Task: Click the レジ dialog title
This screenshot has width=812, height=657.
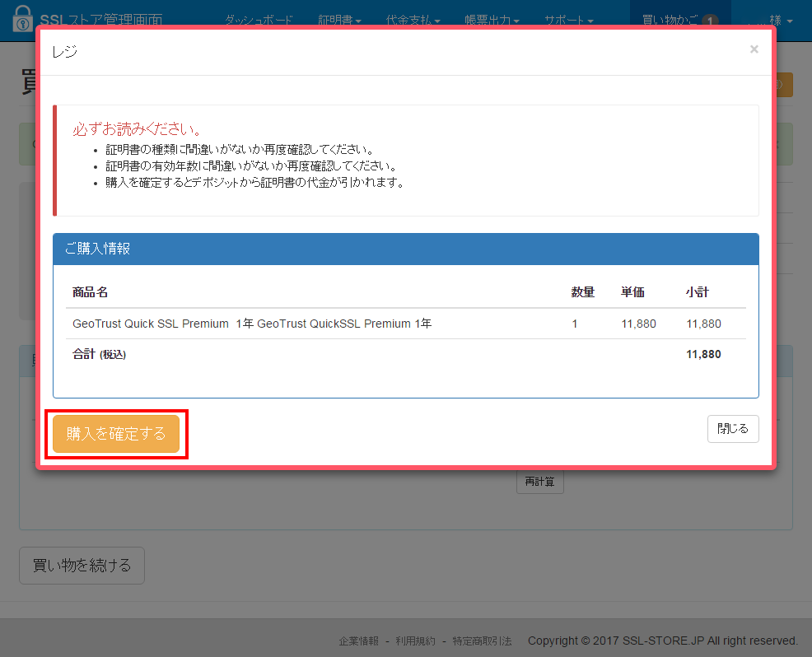Action: pos(65,51)
